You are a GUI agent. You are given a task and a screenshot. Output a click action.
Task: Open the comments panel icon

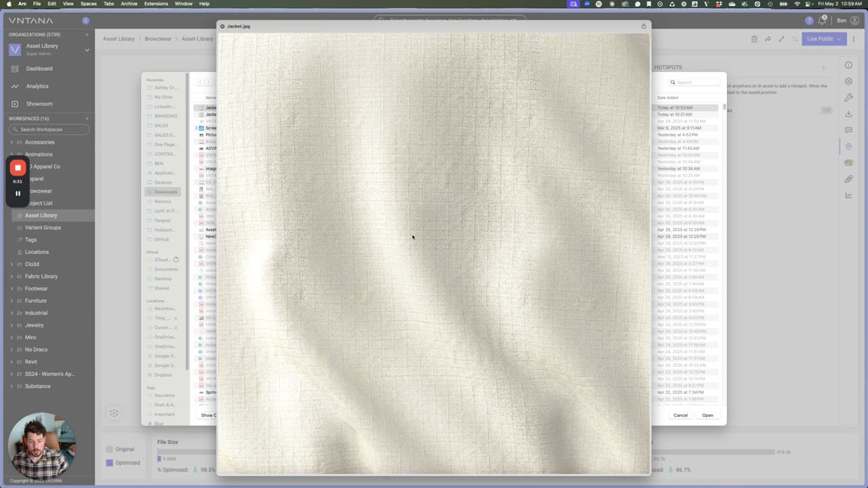tap(848, 130)
